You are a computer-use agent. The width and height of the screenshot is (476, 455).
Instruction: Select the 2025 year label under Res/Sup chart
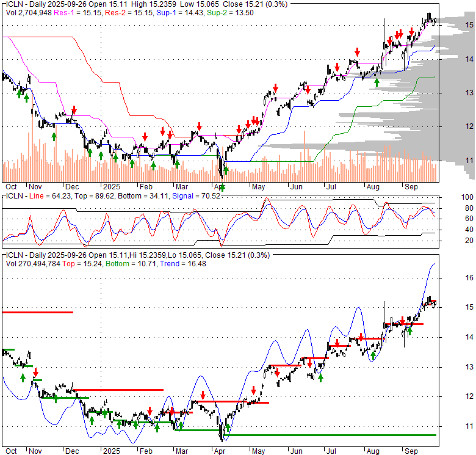(x=112, y=187)
